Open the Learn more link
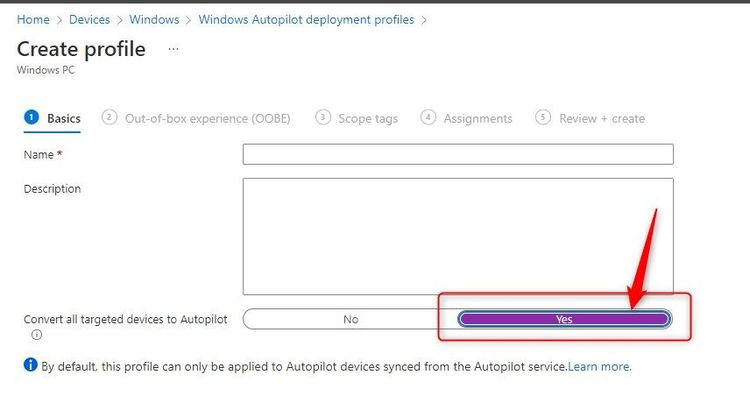750x410 pixels. [x=600, y=367]
